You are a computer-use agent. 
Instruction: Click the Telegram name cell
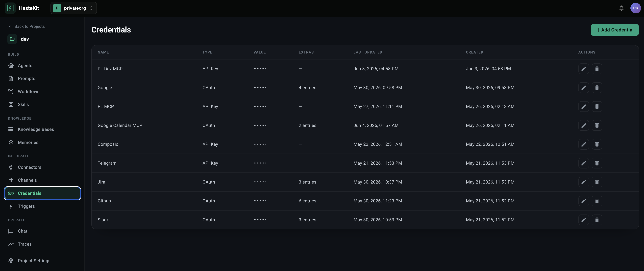[107, 163]
